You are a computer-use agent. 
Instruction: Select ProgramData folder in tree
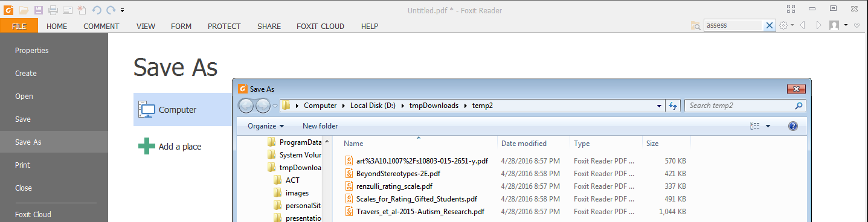pos(295,142)
